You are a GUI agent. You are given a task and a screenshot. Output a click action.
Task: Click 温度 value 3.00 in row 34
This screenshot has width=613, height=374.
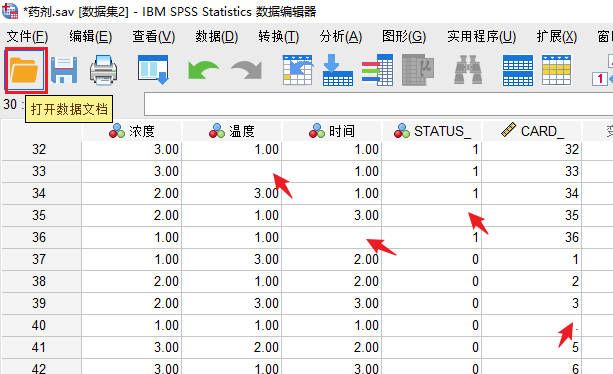[x=266, y=193]
